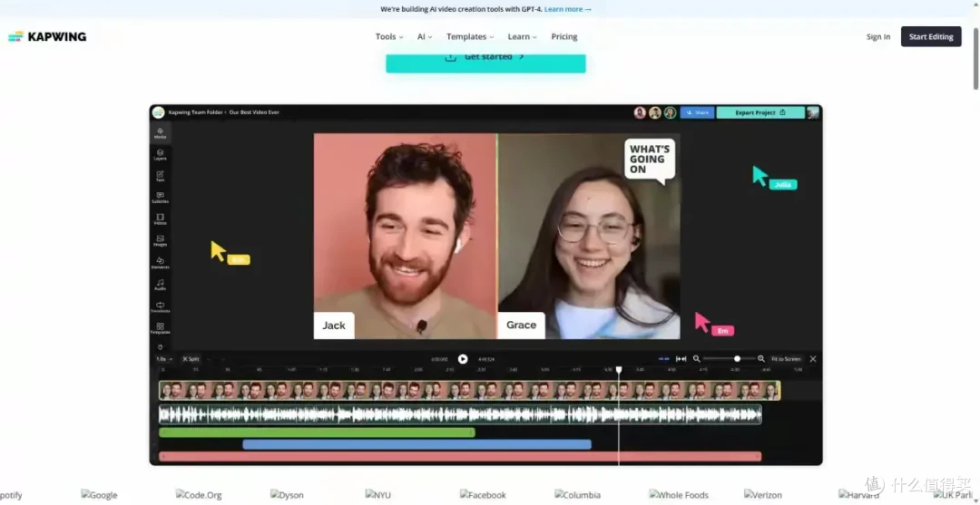Open the user profile picture in editor
The width and height of the screenshot is (980, 505).
[813, 112]
